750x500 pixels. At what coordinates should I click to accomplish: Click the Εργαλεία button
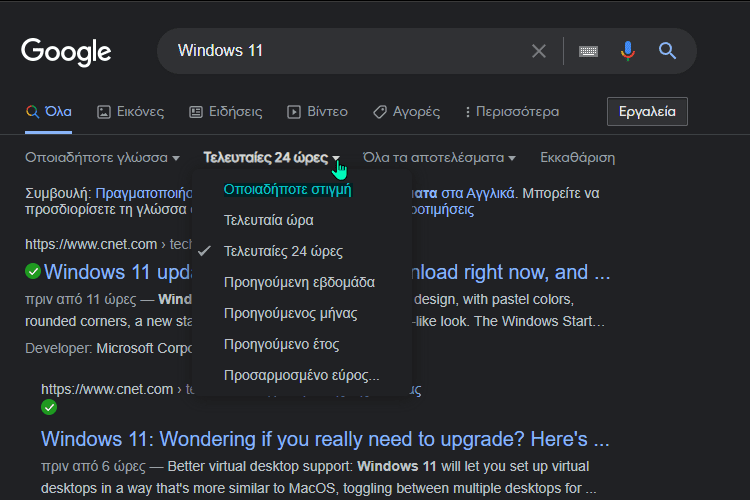[647, 111]
